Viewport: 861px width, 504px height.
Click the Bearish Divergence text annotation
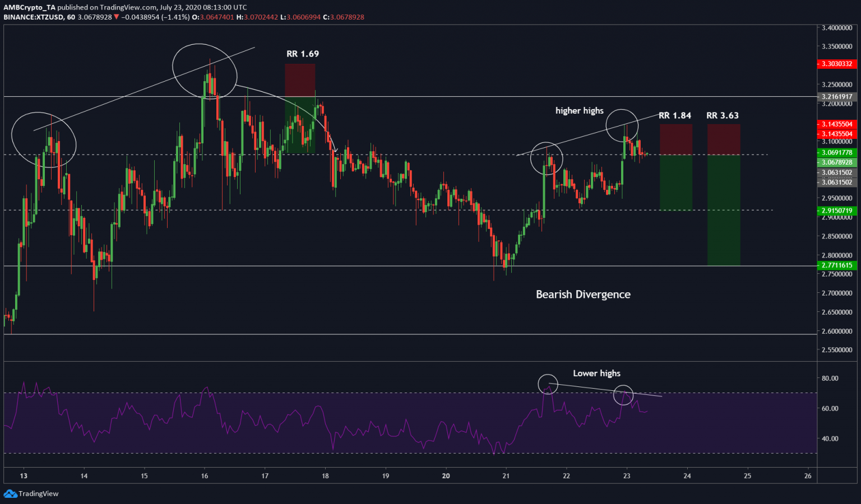583,295
